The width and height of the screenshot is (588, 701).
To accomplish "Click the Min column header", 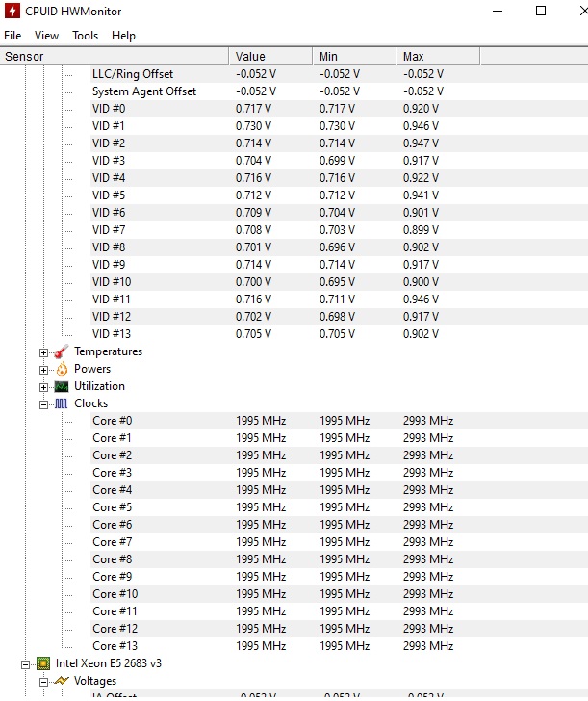I will coord(354,56).
